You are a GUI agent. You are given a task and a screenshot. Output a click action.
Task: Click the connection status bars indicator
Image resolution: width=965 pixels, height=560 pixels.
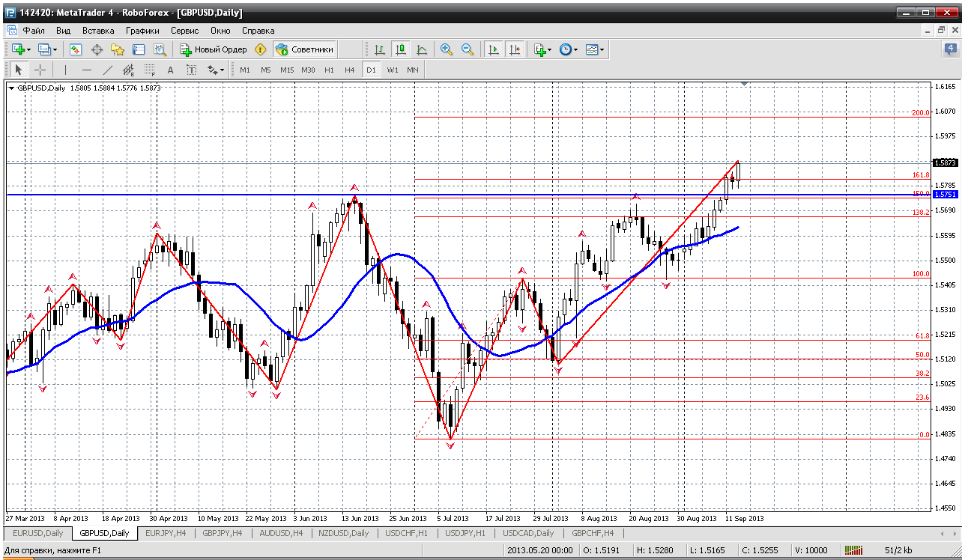(852, 551)
